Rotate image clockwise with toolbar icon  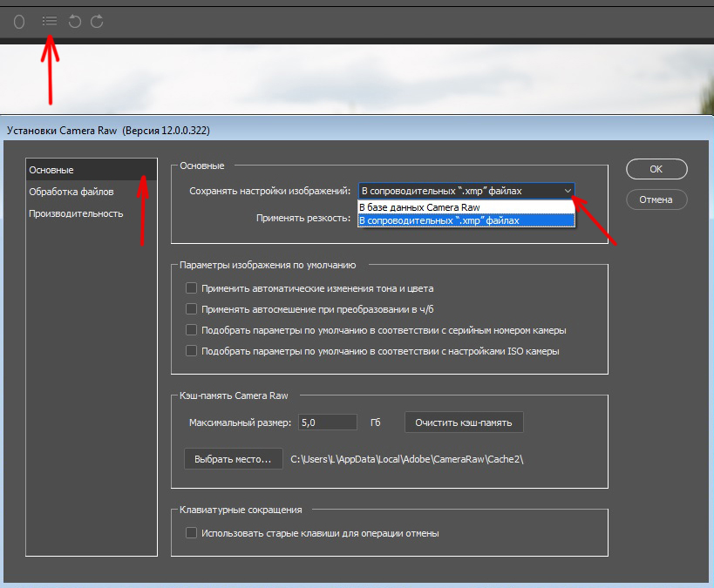[x=97, y=20]
